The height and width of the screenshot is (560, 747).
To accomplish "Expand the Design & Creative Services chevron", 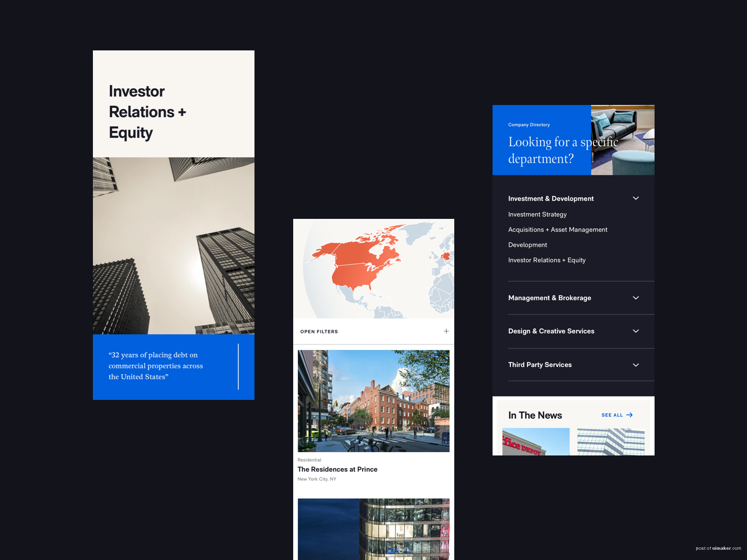I will [636, 331].
